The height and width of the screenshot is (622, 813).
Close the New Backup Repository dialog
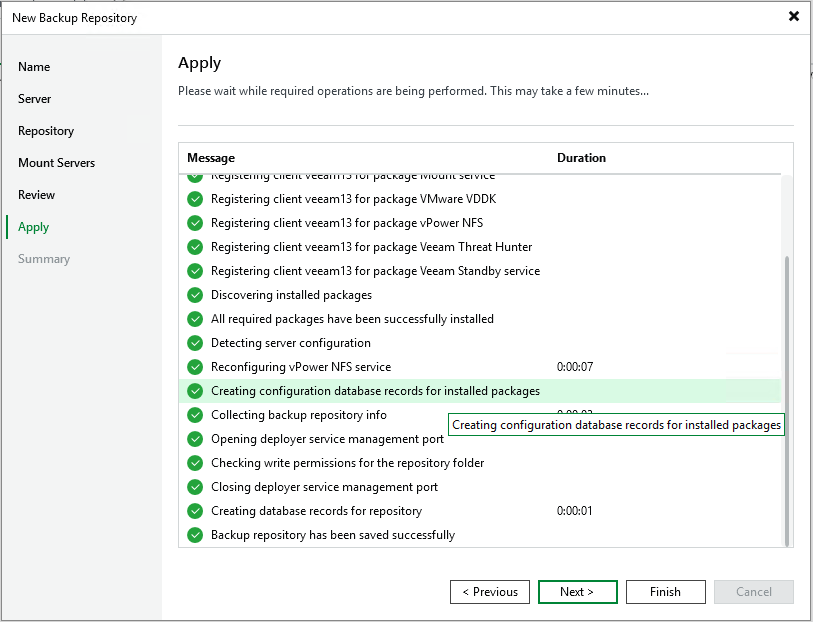point(794,17)
